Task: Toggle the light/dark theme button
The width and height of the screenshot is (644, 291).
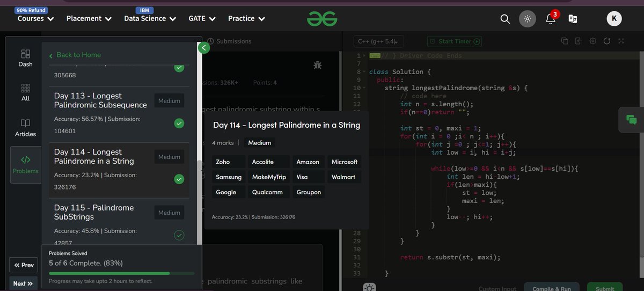Action: [528, 19]
